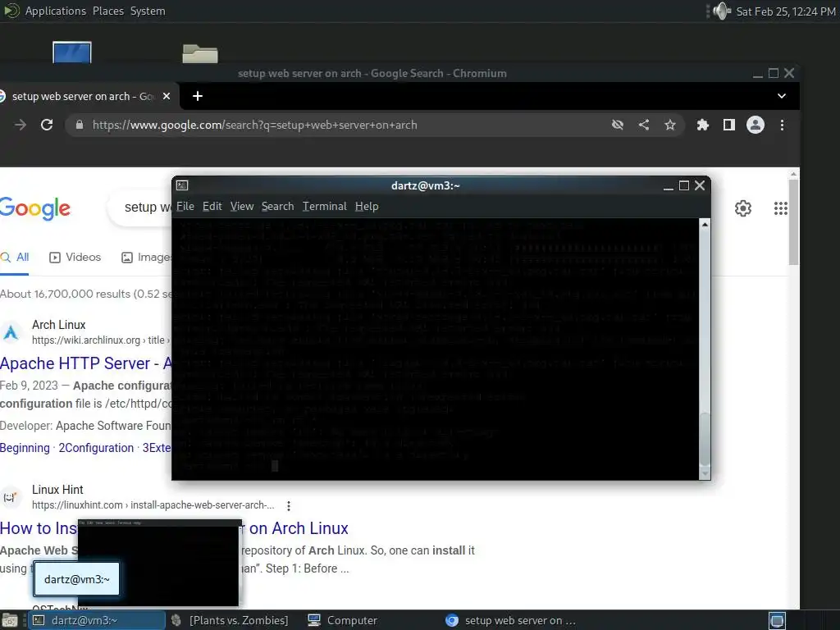Open Google apps grid icon

tap(781, 208)
